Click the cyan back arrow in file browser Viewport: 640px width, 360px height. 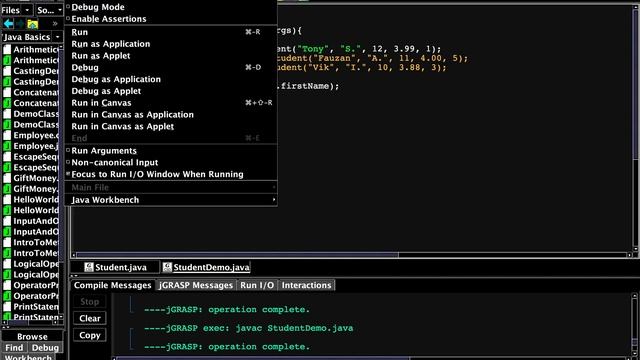coord(8,24)
